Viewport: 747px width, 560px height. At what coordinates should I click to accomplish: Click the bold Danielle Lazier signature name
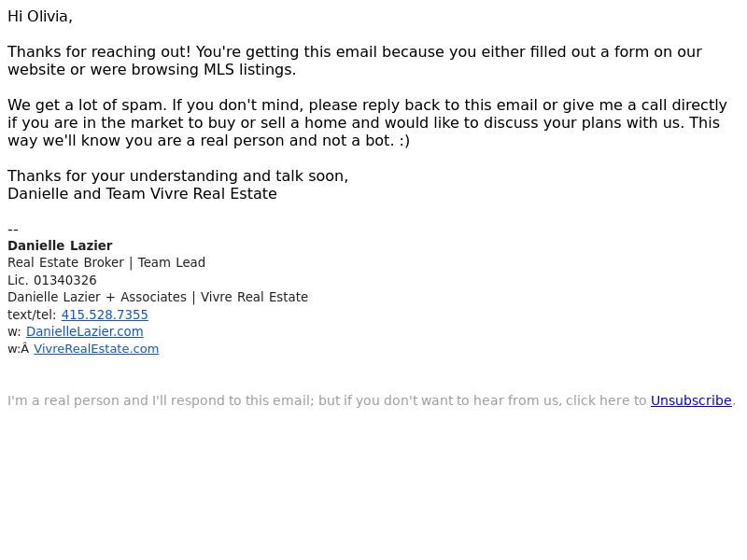click(x=60, y=245)
